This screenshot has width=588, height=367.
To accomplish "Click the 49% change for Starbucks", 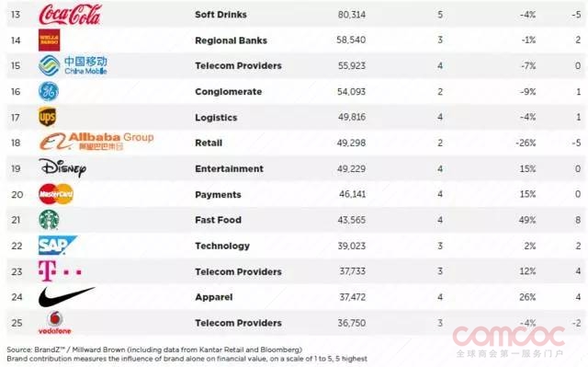I will click(527, 220).
